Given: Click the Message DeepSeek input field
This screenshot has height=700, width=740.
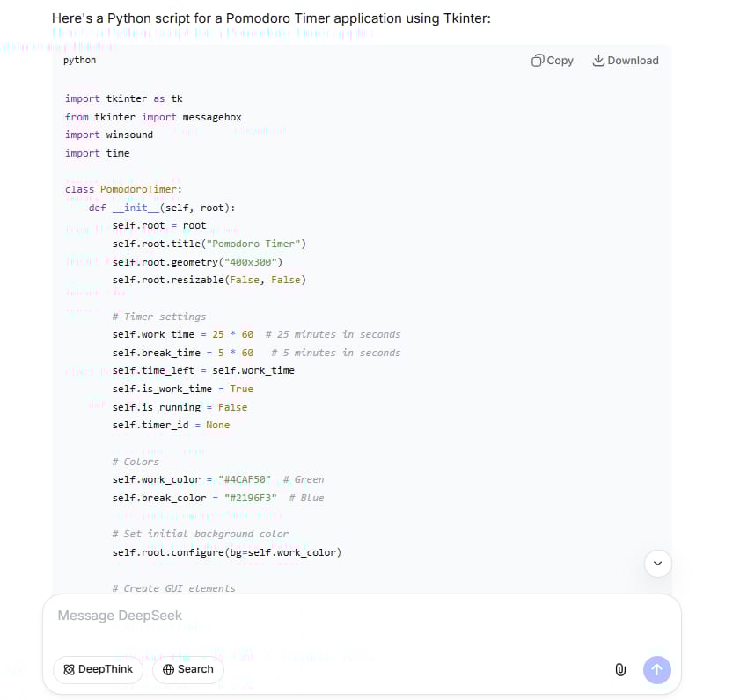Looking at the screenshot, I should click(264, 615).
